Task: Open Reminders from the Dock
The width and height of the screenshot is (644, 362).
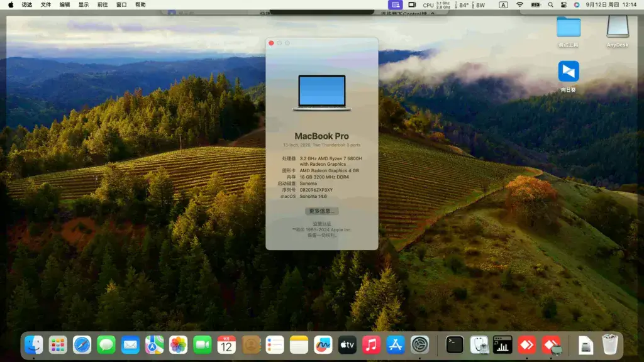Action: 275,345
